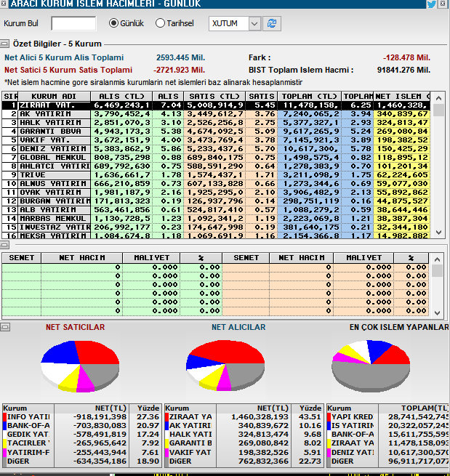Click the broker table scroll-up arrow
450x476 pixels.
pos(438,98)
